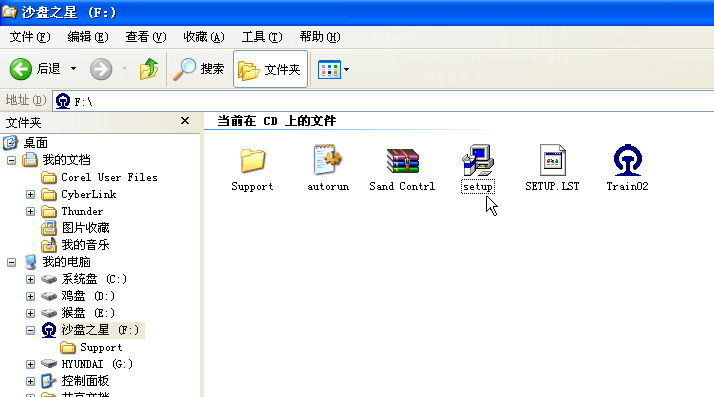Click the green Back arrow button
The width and height of the screenshot is (714, 397).
pos(21,69)
